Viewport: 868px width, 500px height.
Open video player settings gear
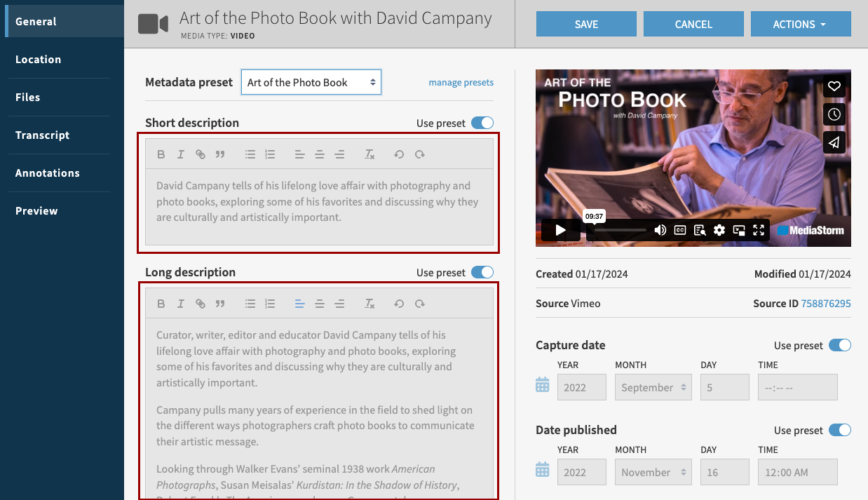(x=719, y=230)
